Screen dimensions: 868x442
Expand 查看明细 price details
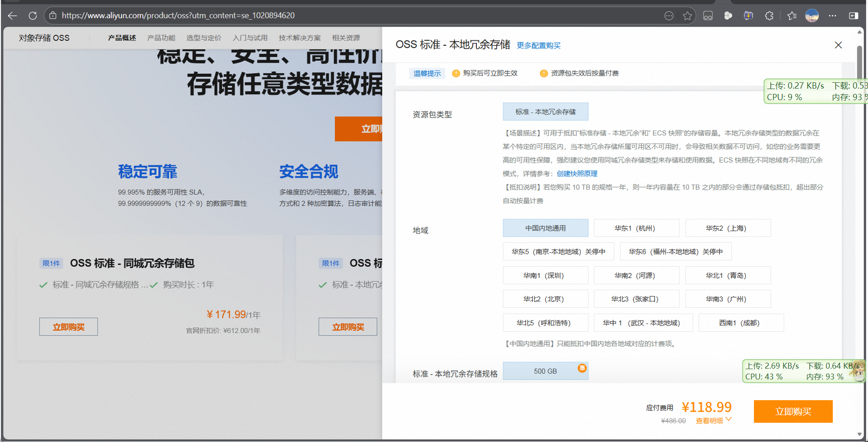tap(714, 420)
